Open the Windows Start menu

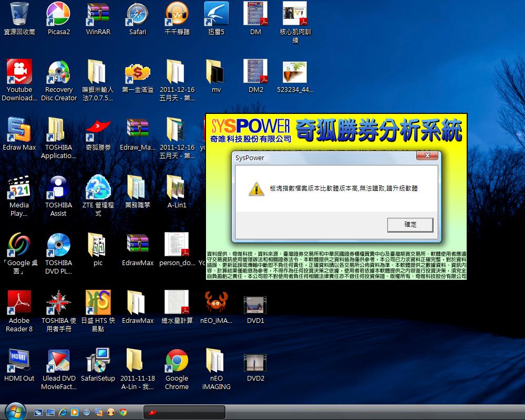coord(15,412)
